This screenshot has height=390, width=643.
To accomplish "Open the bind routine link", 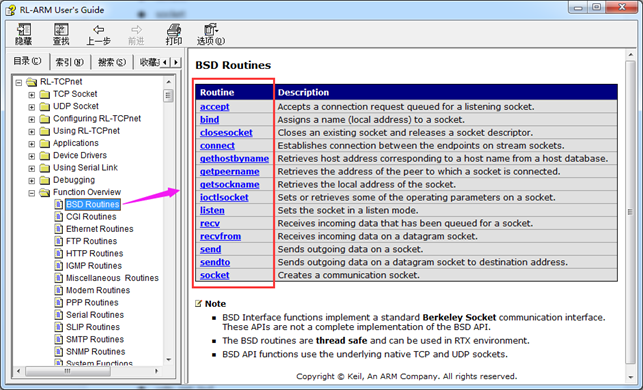I will [210, 120].
